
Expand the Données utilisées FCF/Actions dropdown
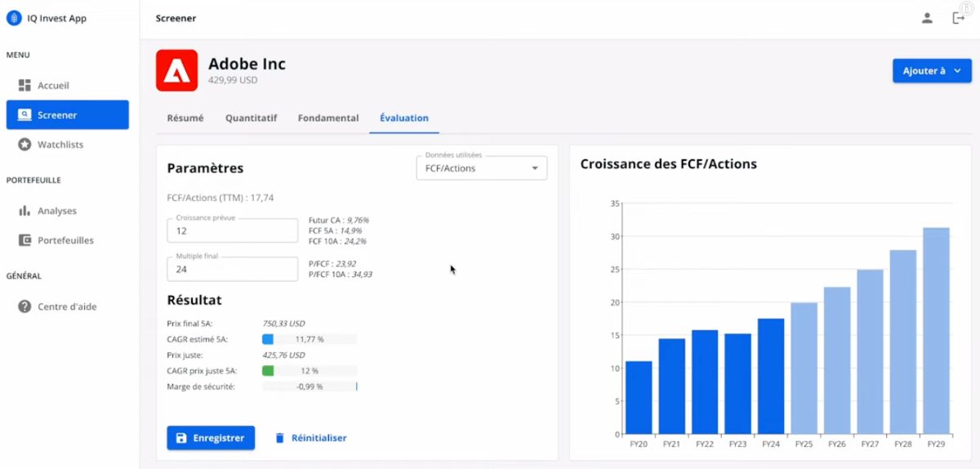pyautogui.click(x=482, y=167)
